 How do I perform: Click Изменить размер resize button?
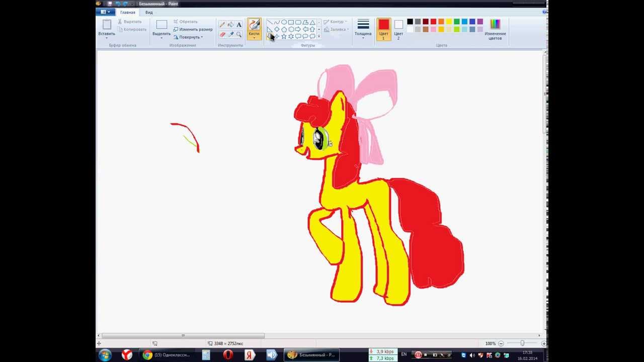point(193,29)
